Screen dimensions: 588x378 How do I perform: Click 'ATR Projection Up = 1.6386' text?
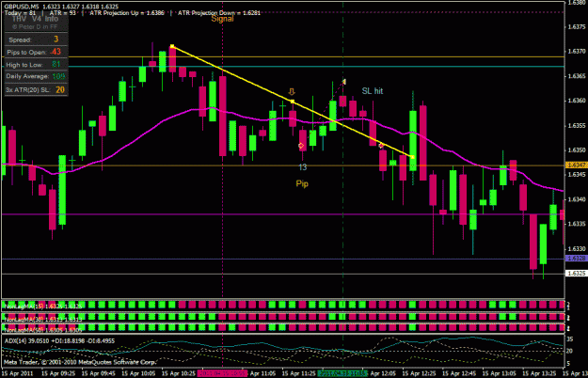[x=127, y=13]
